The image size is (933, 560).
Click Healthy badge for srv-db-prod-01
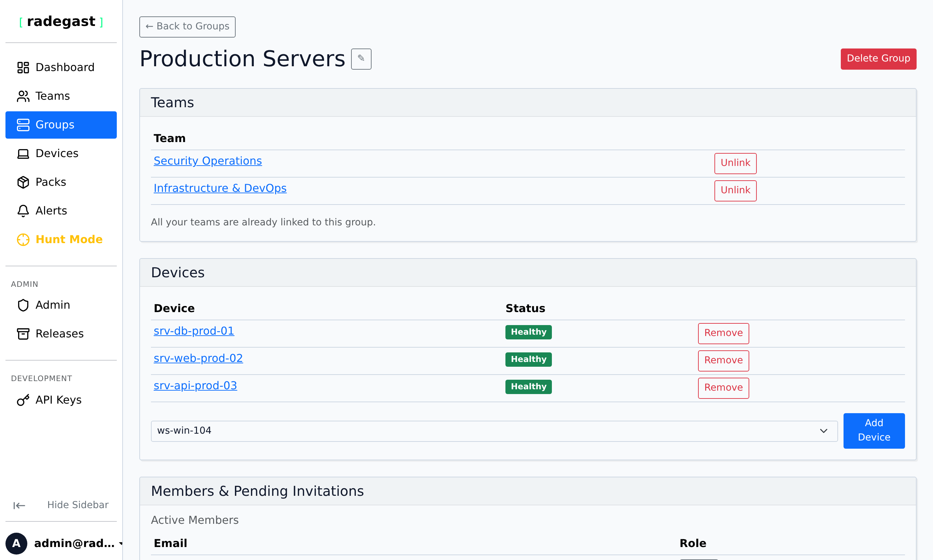(x=528, y=332)
